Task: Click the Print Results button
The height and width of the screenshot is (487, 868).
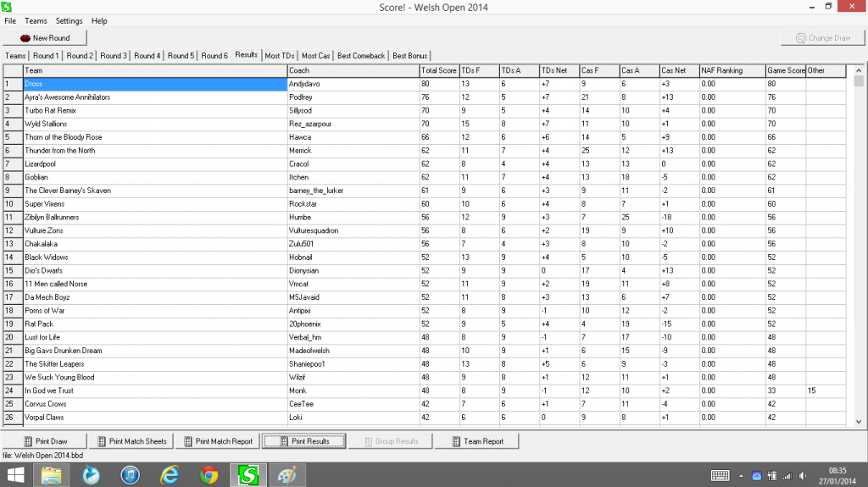Action: tap(304, 441)
